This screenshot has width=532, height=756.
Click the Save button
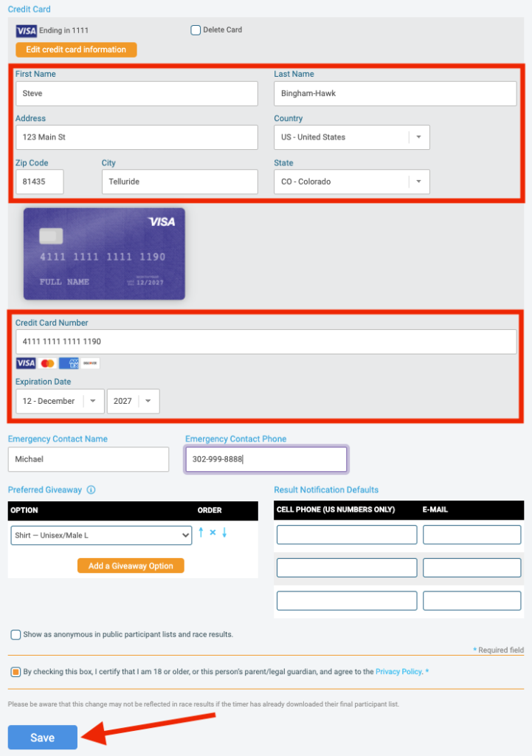pyautogui.click(x=42, y=738)
